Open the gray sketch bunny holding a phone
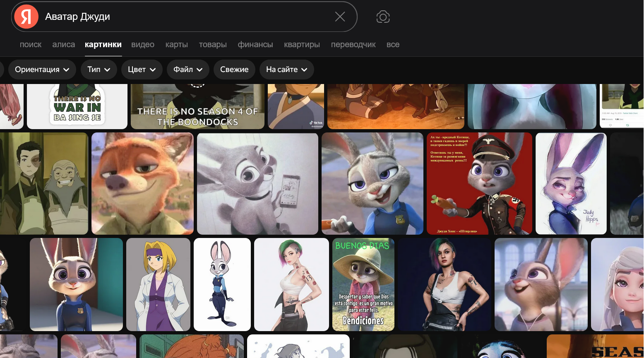 click(257, 183)
